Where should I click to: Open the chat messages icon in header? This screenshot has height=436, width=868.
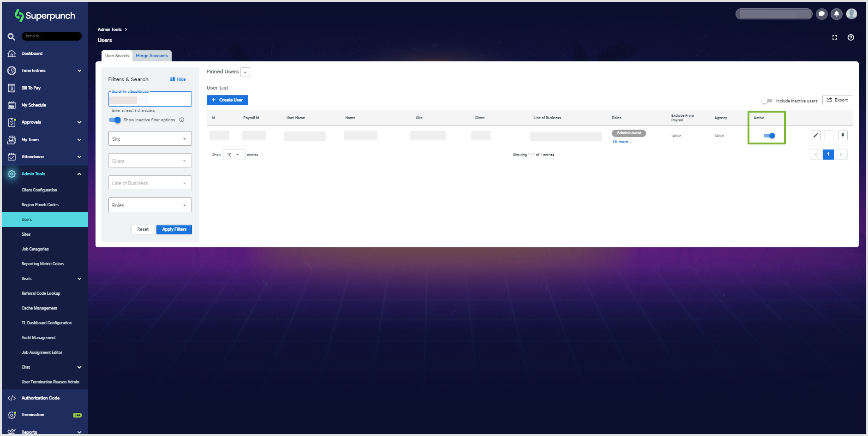click(x=821, y=14)
